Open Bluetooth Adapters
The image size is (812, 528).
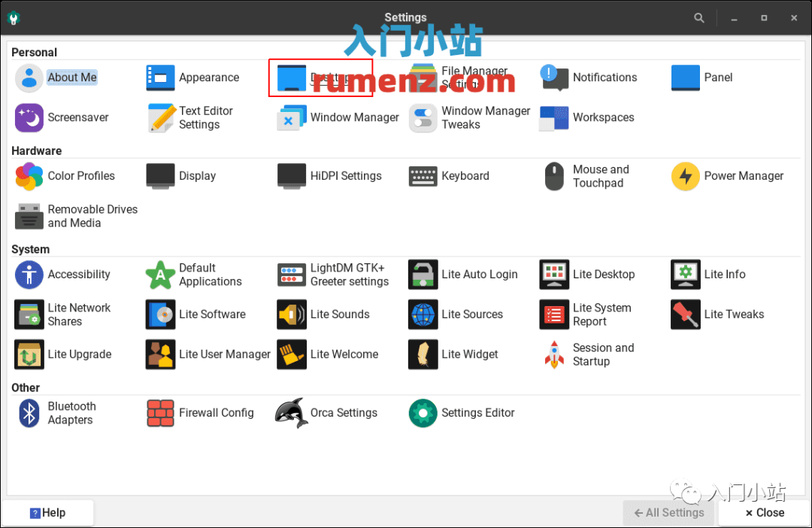pos(57,413)
